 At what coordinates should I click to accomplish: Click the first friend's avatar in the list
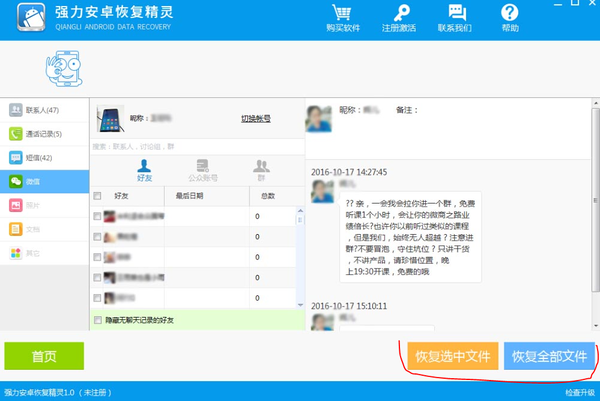(109, 216)
